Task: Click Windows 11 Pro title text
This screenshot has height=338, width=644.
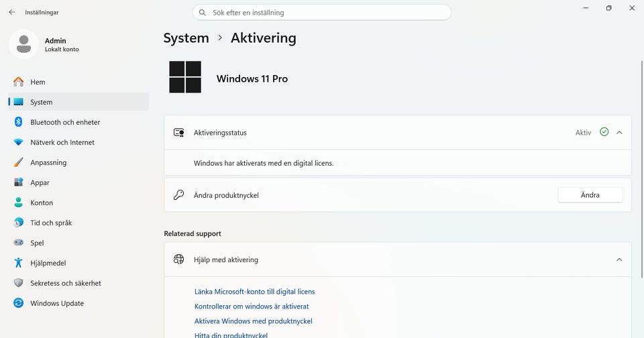Action: click(252, 78)
